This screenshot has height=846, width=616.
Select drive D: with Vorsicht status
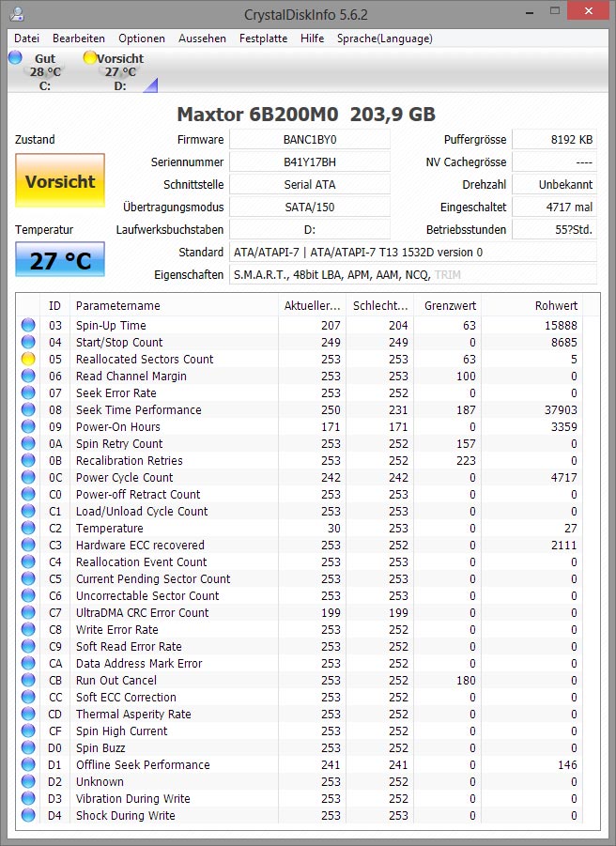(x=120, y=71)
